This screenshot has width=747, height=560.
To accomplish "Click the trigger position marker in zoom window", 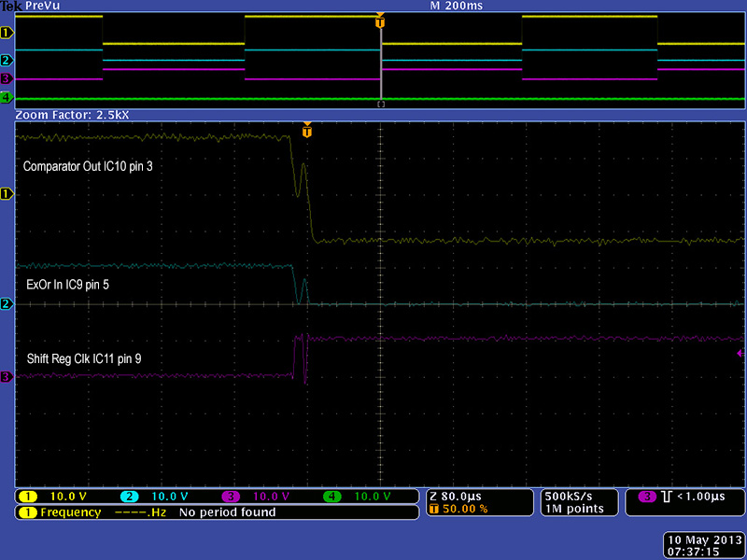I will coord(307,132).
